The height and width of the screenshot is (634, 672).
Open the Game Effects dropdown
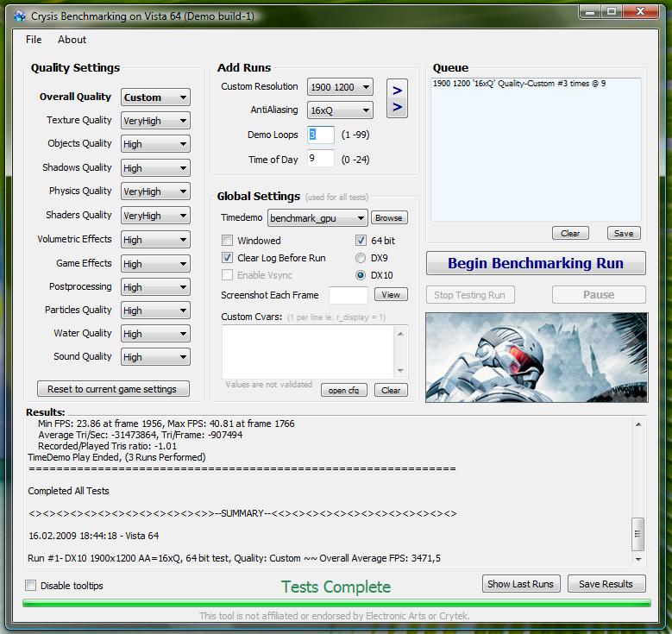[x=155, y=264]
